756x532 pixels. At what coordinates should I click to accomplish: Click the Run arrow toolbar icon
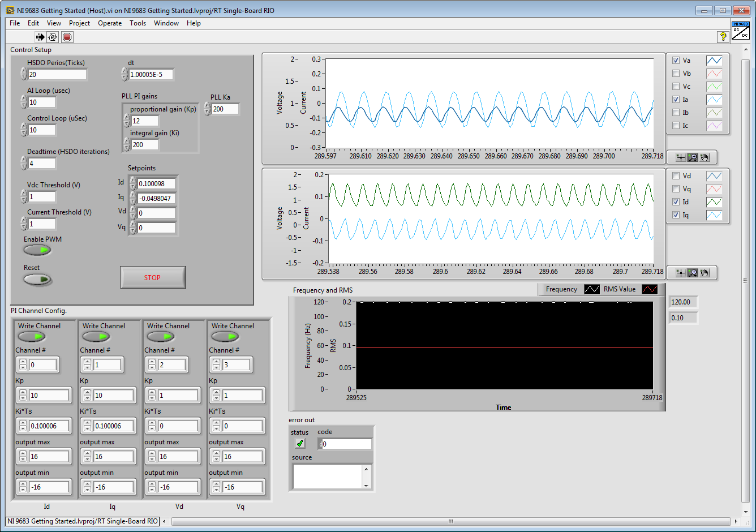pyautogui.click(x=40, y=37)
